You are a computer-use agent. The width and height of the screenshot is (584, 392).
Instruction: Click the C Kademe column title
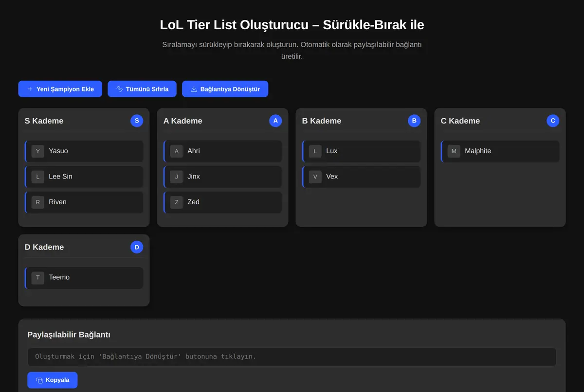click(460, 121)
